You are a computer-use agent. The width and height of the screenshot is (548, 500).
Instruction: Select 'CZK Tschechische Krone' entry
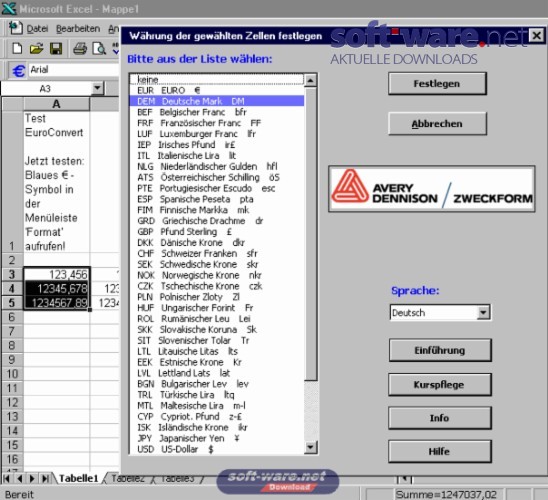tap(217, 286)
